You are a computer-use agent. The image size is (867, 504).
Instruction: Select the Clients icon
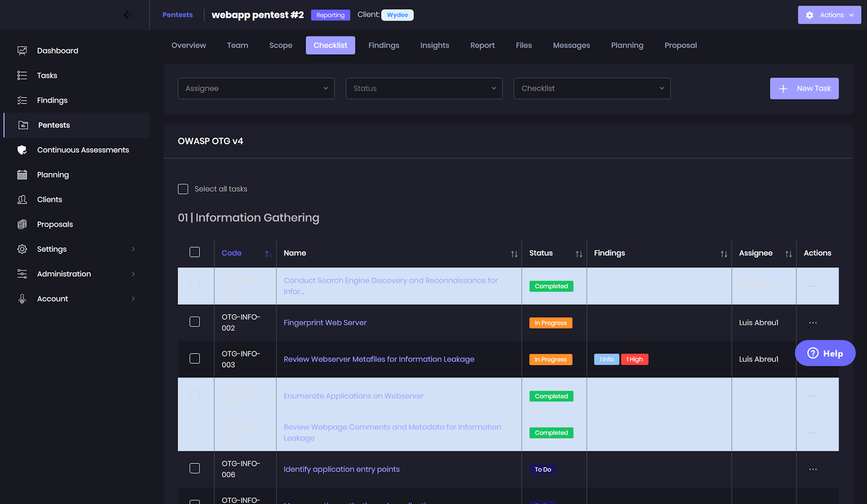(22, 199)
